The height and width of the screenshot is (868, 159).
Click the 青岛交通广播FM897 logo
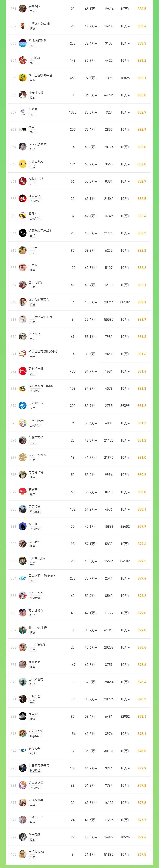click(x=23, y=578)
